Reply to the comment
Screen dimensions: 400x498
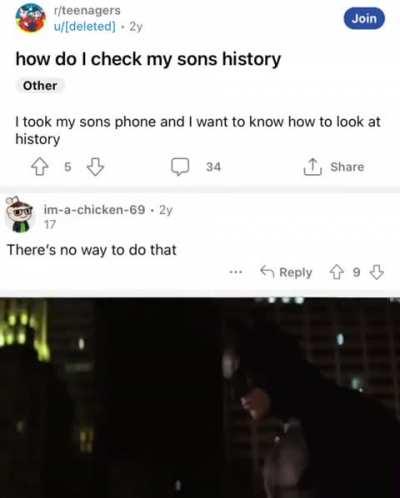pos(286,272)
